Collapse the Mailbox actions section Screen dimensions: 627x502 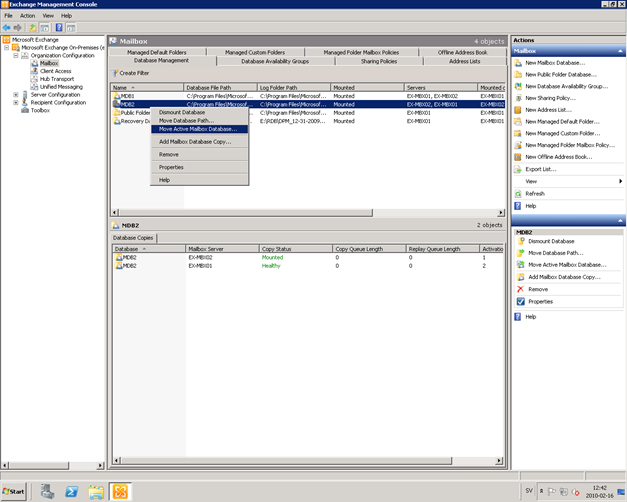620,51
